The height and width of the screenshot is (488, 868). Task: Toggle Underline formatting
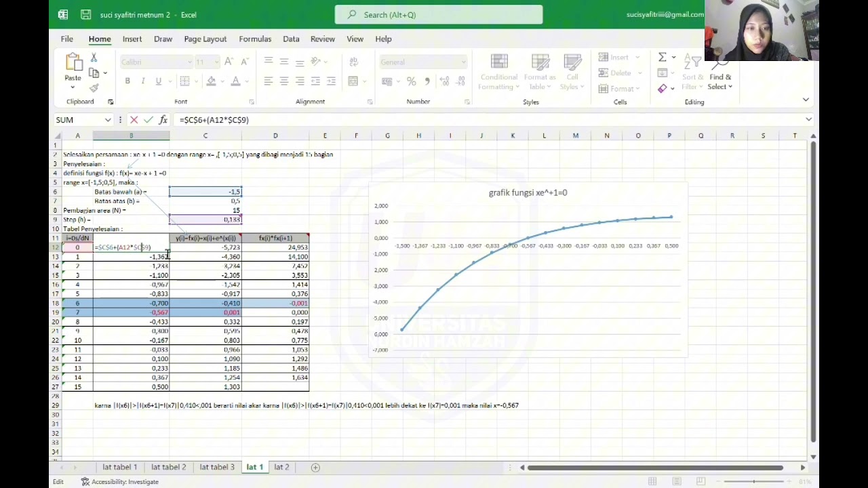(x=159, y=81)
